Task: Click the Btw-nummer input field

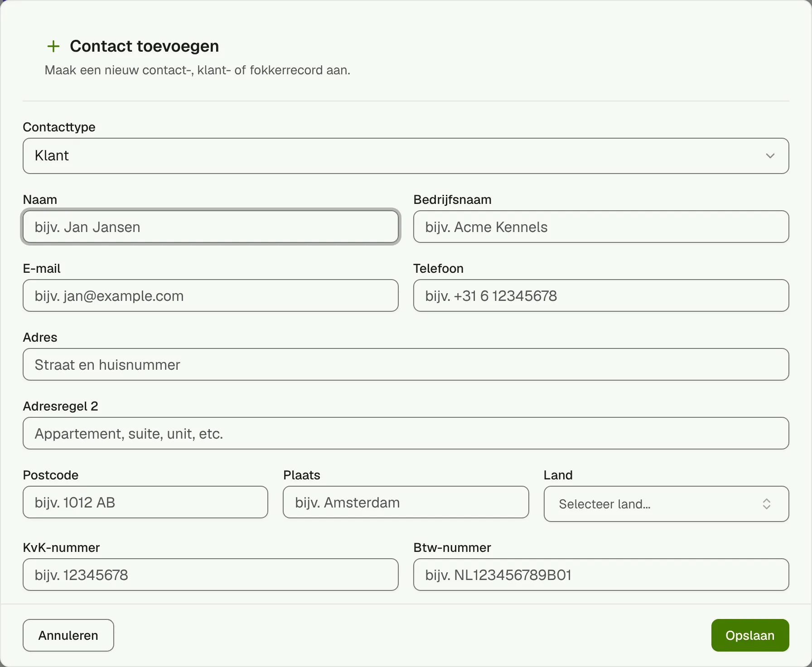Action: point(601,575)
